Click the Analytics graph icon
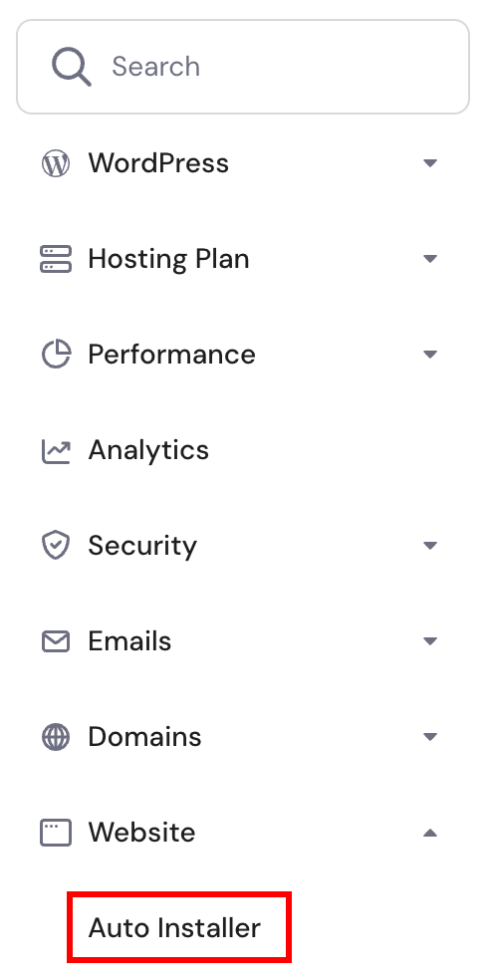This screenshot has width=490, height=980. [56, 450]
